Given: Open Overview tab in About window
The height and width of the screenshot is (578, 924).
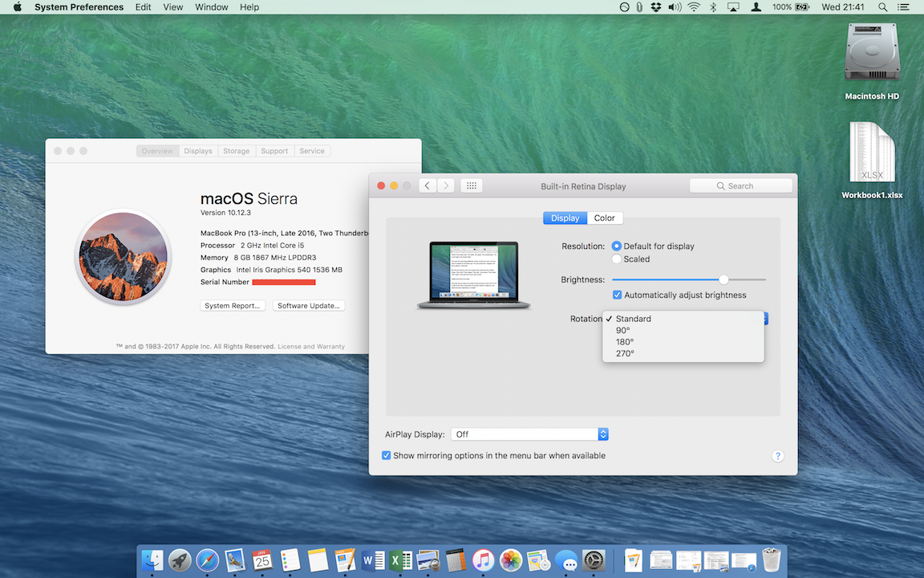Looking at the screenshot, I should coord(157,151).
